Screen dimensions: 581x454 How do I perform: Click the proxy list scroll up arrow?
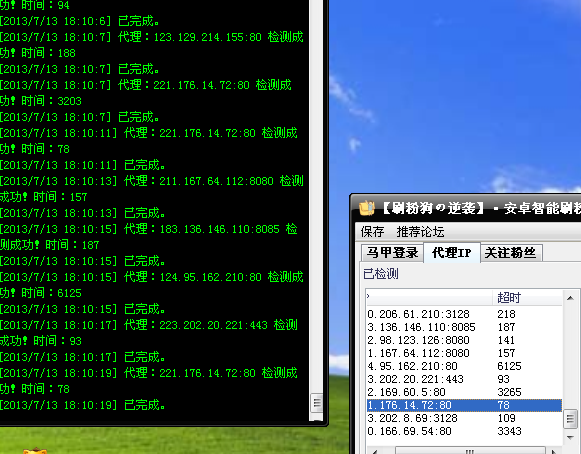(x=570, y=298)
